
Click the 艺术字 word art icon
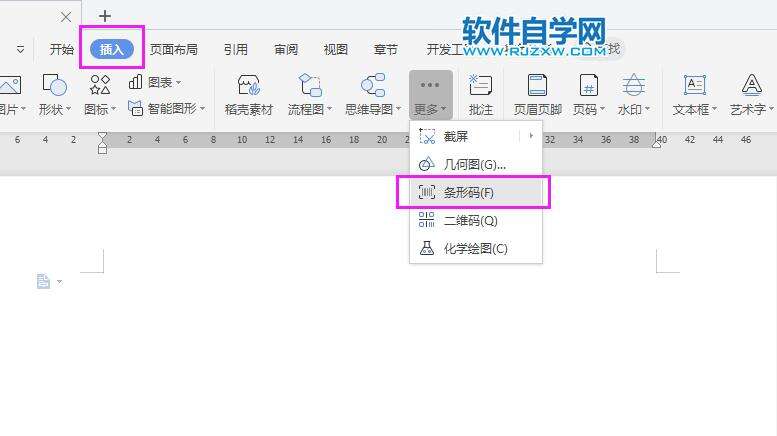[x=752, y=85]
